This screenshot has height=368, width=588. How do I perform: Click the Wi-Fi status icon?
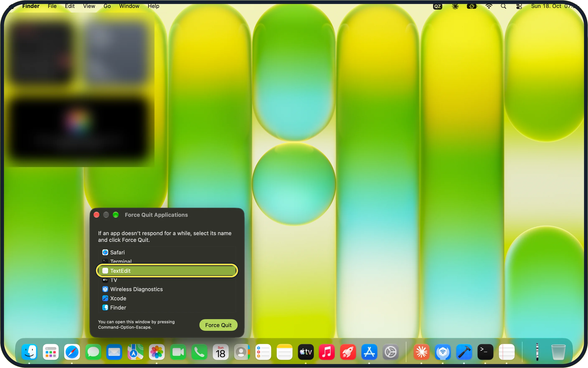click(x=489, y=6)
